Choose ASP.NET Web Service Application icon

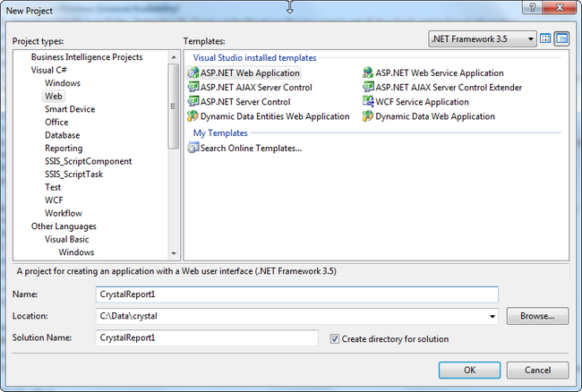(368, 72)
